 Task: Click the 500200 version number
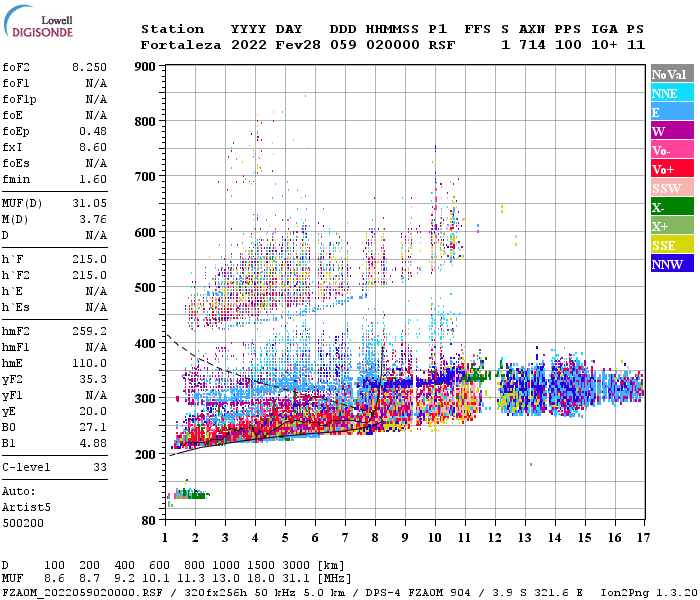[x=23, y=523]
